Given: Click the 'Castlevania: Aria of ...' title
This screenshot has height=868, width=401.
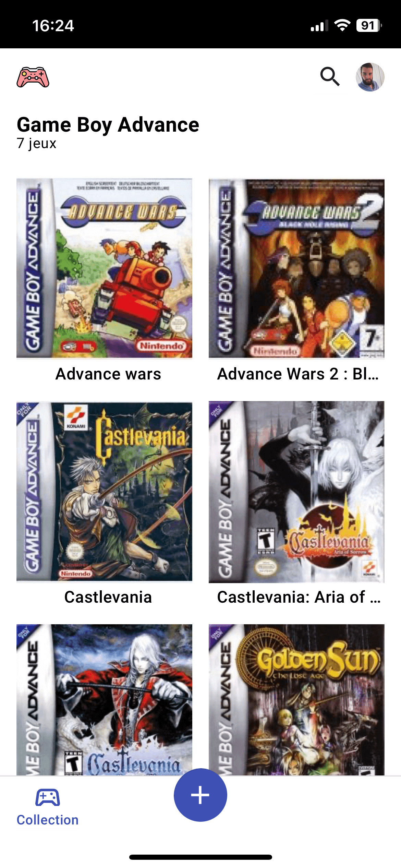Looking at the screenshot, I should click(x=299, y=597).
